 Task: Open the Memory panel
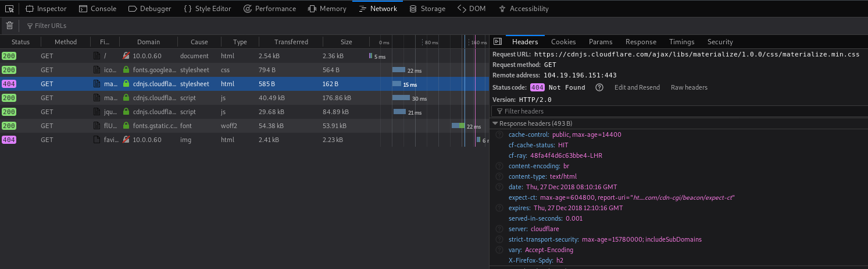[x=327, y=9]
